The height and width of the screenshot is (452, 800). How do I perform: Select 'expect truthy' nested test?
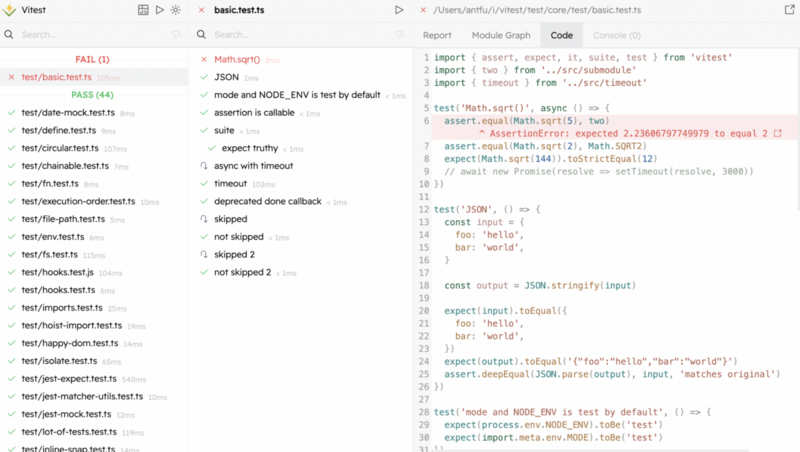301,148
